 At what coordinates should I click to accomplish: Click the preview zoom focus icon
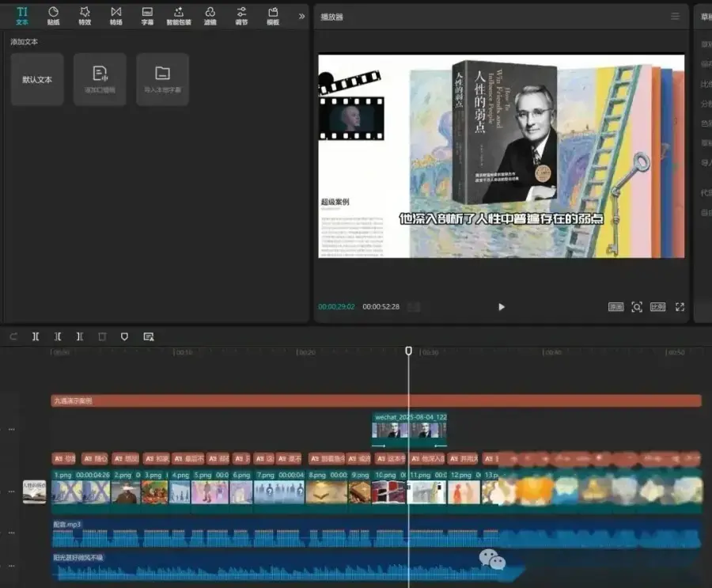pos(637,307)
